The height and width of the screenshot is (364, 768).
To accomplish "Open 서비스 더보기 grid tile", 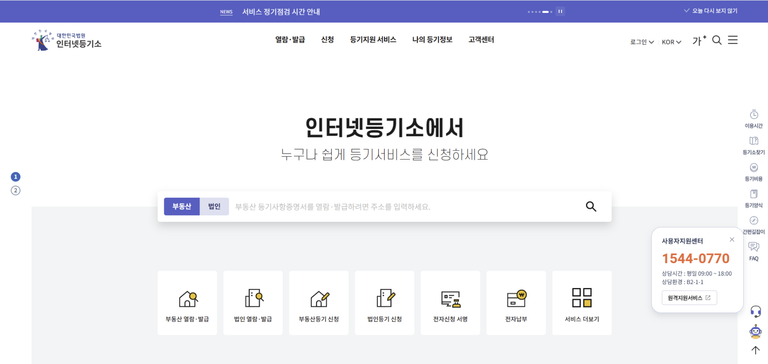I will pyautogui.click(x=582, y=303).
